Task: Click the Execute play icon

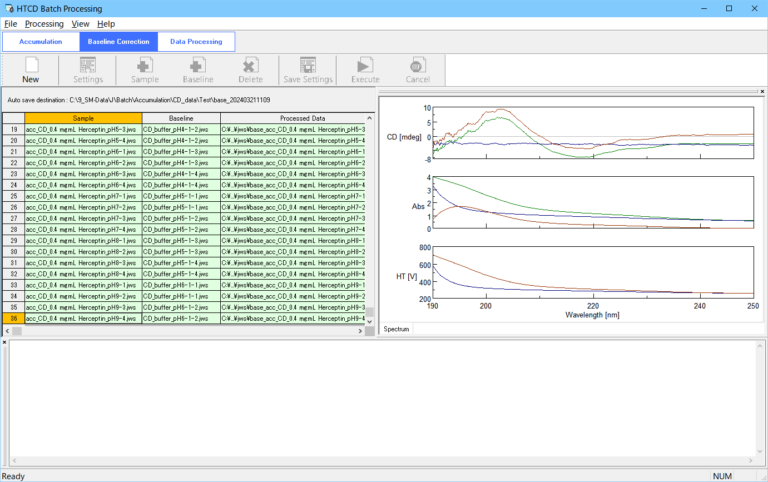Action: click(365, 70)
